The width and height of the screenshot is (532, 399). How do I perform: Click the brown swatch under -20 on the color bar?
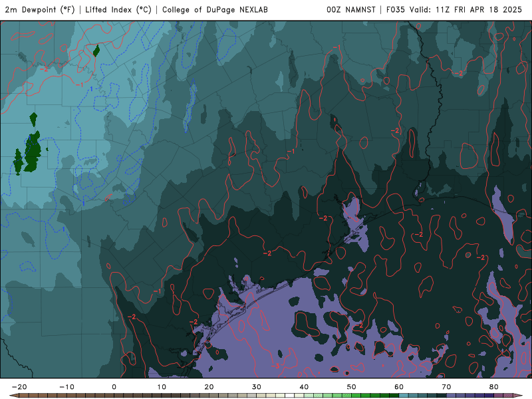coord(24,395)
